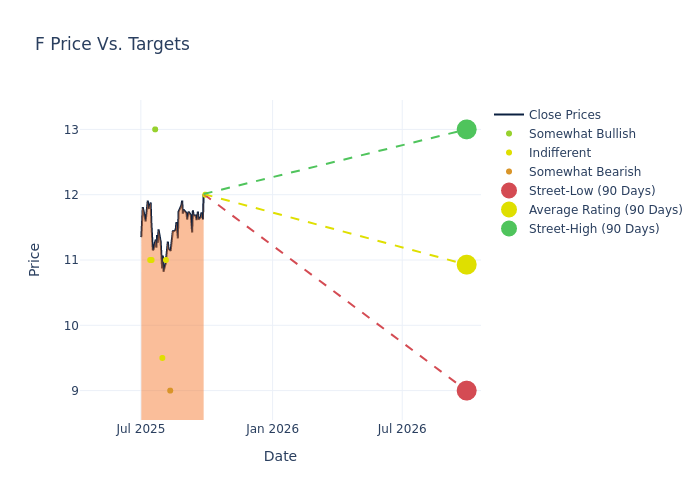Click the green Street-High legend swatch
The height and width of the screenshot is (500, 700).
(x=509, y=229)
